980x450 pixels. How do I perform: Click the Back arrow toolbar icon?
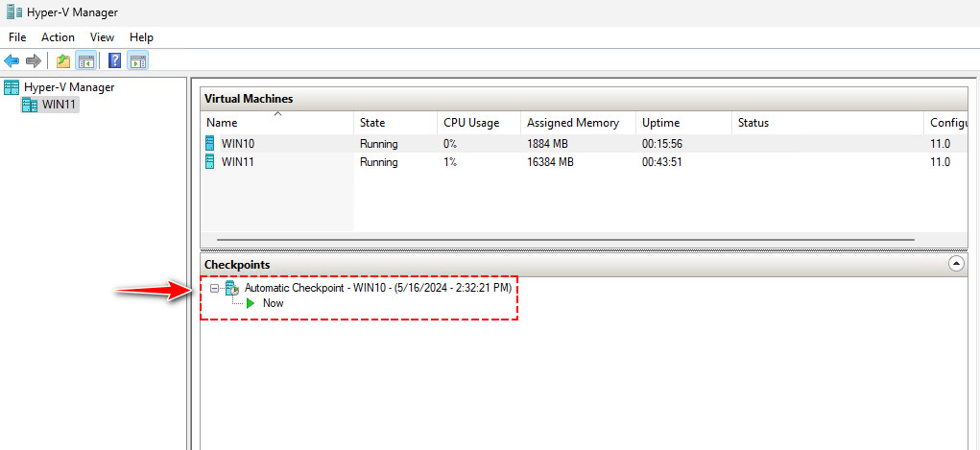12,60
